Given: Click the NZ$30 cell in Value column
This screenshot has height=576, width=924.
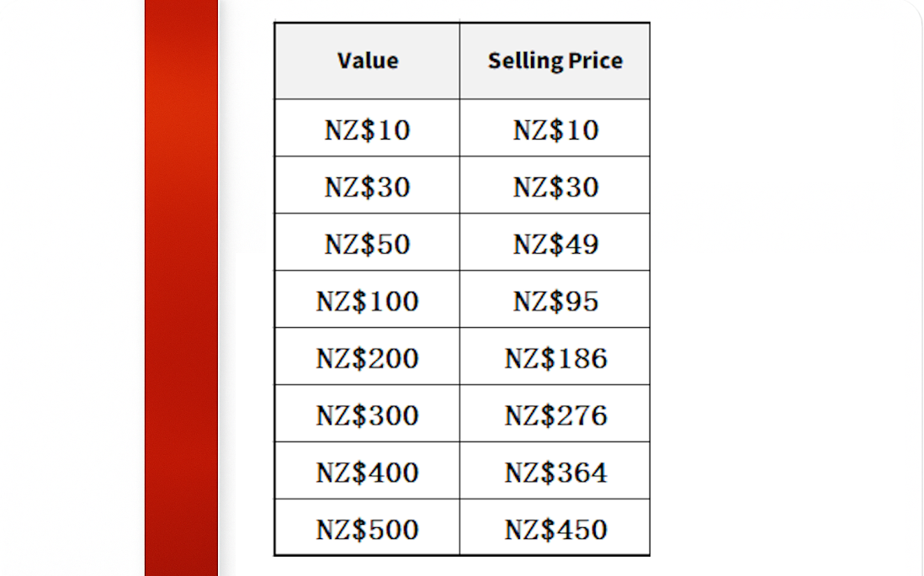Looking at the screenshot, I should coord(368,186).
